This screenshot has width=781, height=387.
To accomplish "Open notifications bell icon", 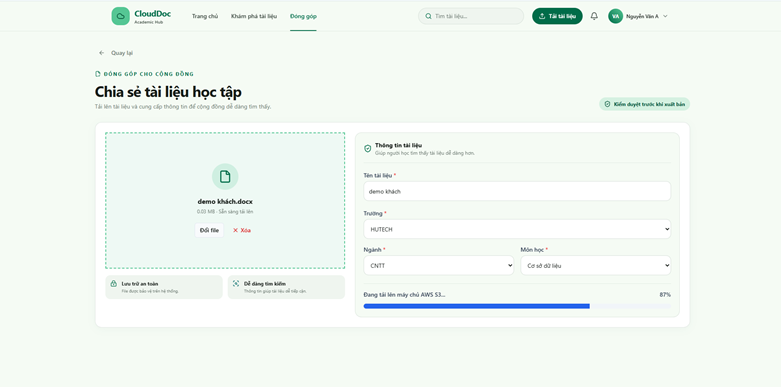I will pos(594,16).
